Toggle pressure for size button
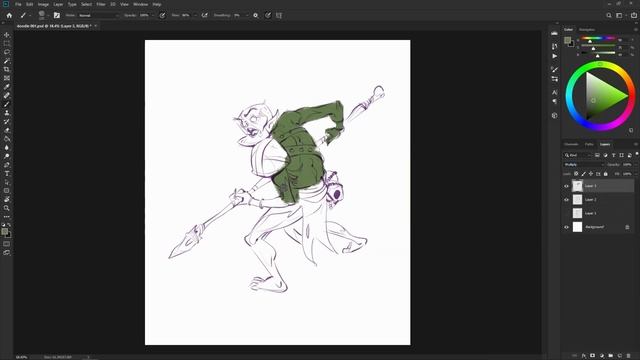Screen dimensions: 640x360 click(x=268, y=16)
